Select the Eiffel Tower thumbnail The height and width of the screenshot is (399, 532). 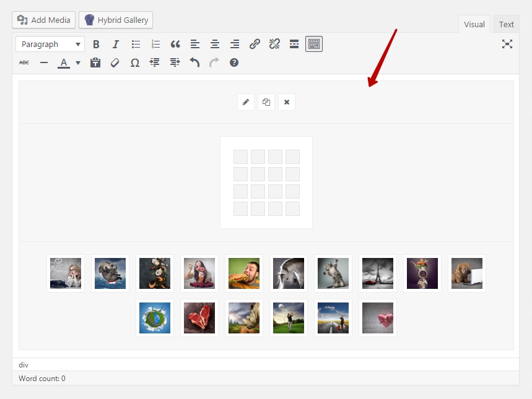pos(378,273)
